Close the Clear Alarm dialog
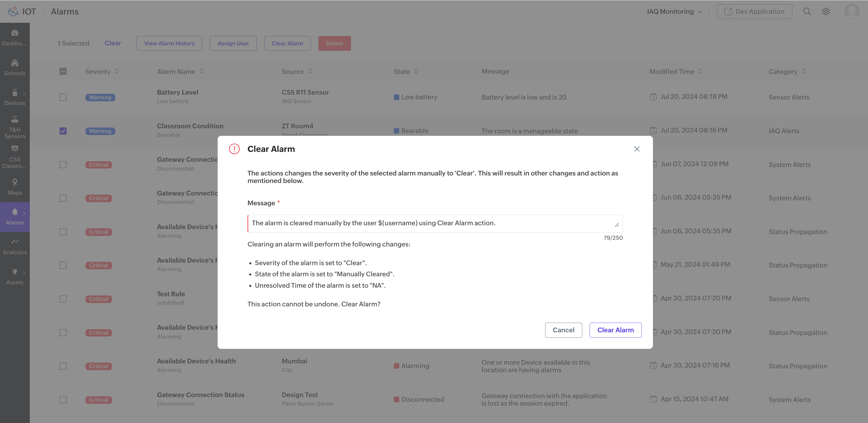 coord(637,149)
